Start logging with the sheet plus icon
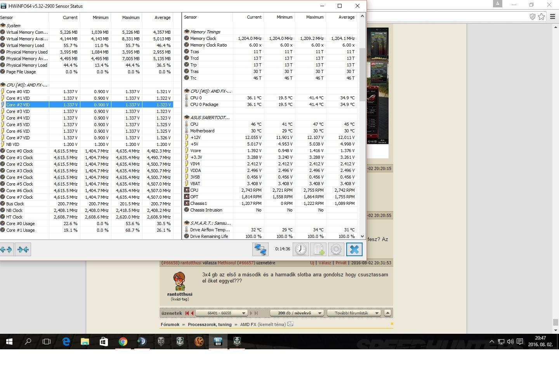Screen dimensions: 559x392 318,249
